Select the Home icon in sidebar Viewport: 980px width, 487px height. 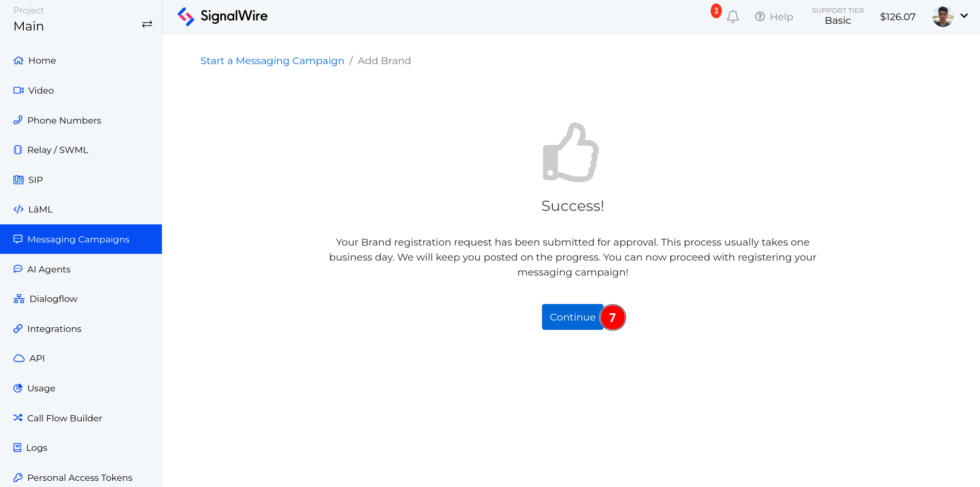(18, 60)
